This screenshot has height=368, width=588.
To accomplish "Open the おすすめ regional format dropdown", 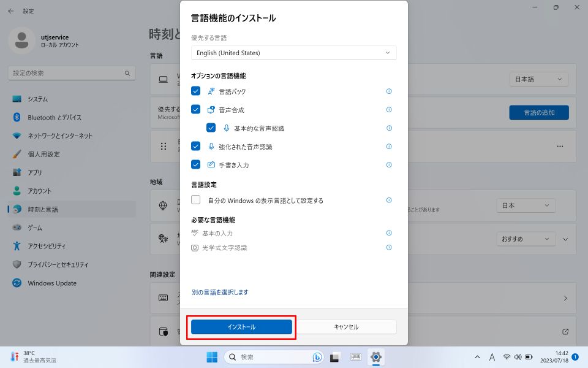I will pyautogui.click(x=526, y=239).
